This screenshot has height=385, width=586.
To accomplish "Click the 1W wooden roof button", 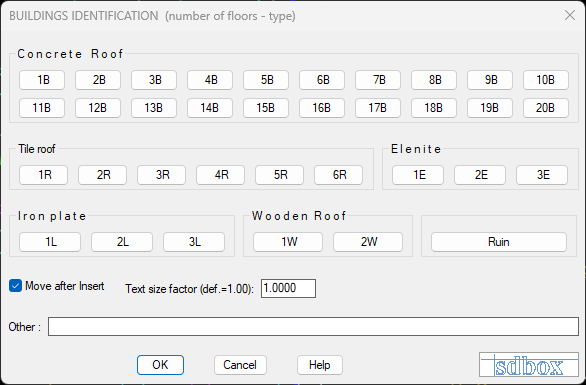I will pyautogui.click(x=288, y=242).
